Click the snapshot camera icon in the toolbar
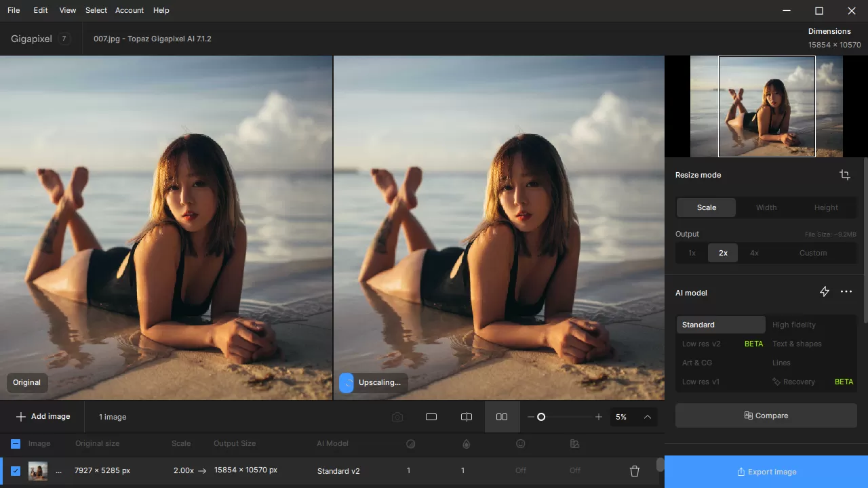The image size is (868, 488). pyautogui.click(x=397, y=417)
